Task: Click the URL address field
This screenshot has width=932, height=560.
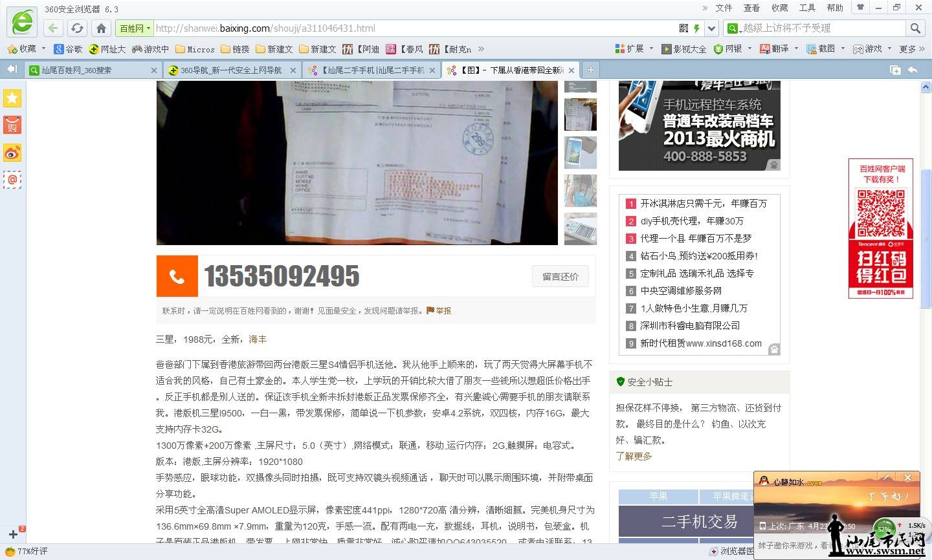Action: [414, 28]
